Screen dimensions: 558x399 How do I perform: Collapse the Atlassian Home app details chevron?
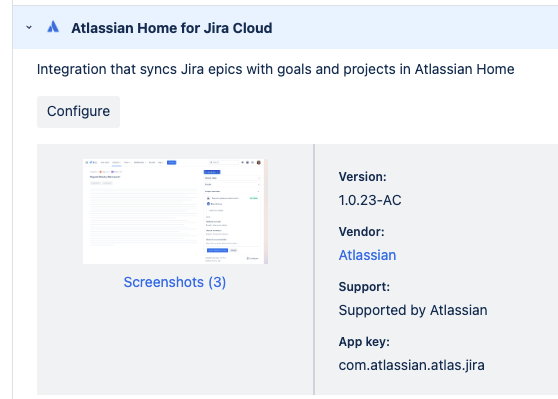29,27
